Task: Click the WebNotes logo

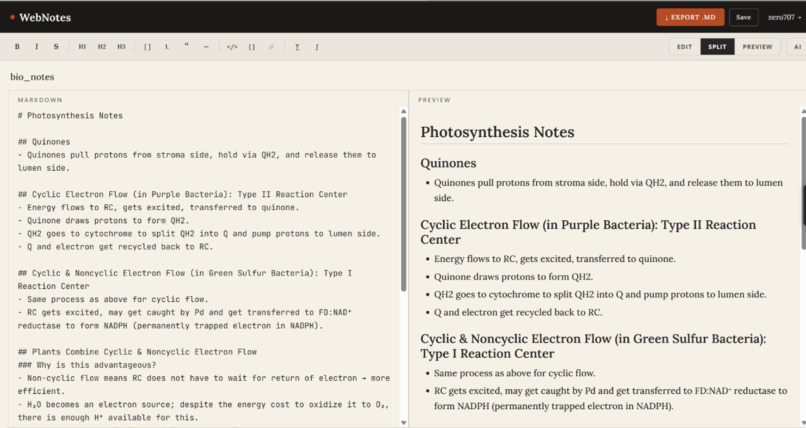Action: tap(40, 17)
